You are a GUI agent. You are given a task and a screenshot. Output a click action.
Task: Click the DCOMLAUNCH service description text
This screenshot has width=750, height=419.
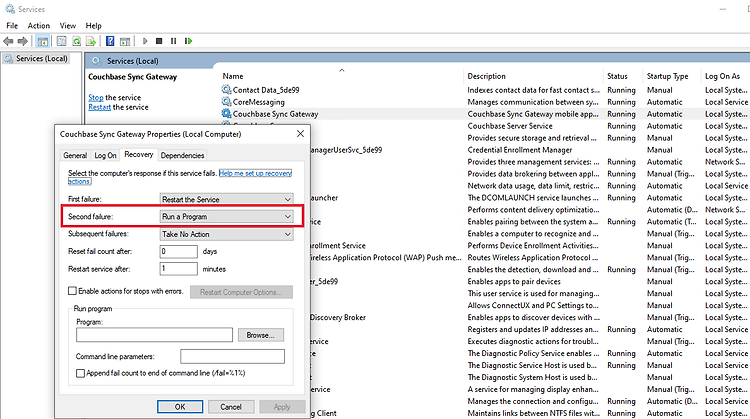click(533, 198)
